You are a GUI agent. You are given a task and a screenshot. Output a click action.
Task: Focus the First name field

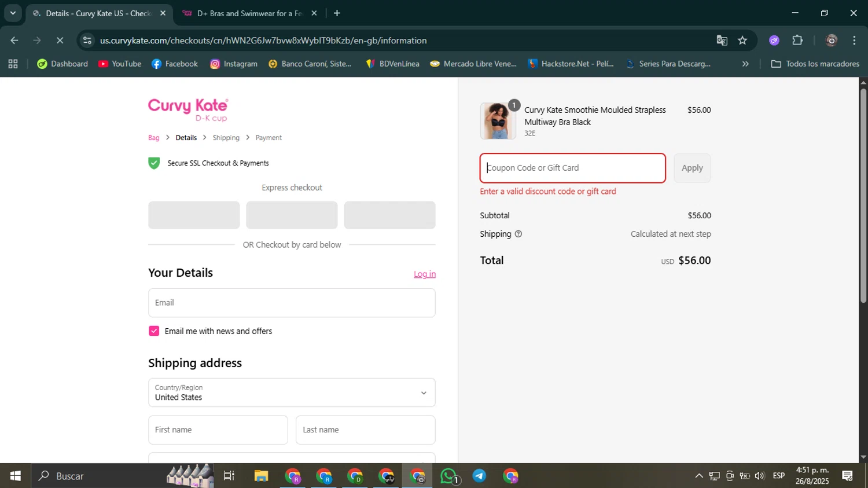[218, 430]
